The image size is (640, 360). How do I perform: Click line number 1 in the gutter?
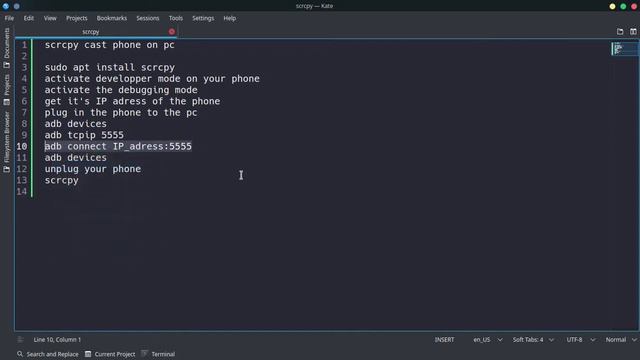point(24,45)
